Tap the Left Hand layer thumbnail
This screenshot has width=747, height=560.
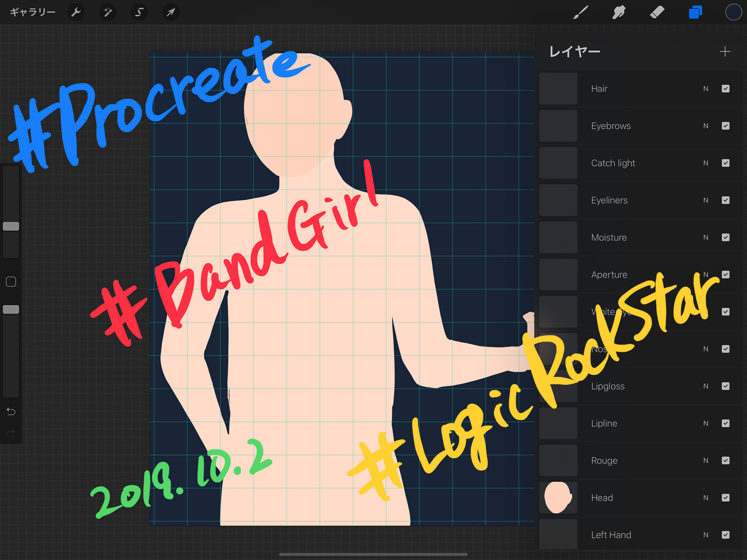558,534
